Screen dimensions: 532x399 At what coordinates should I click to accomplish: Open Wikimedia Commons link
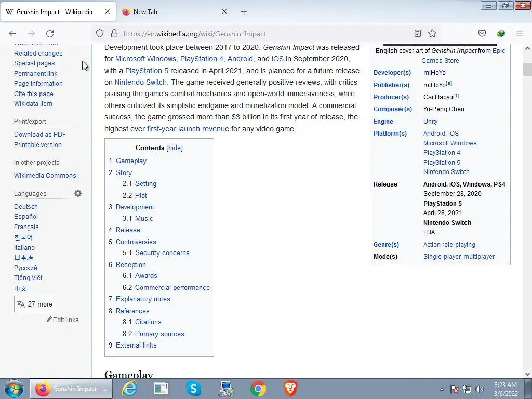45,176
